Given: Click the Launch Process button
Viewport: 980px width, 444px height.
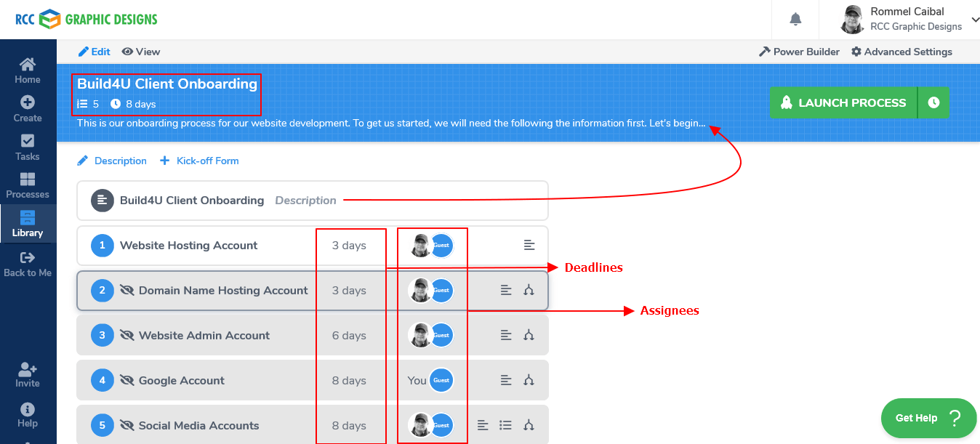Looking at the screenshot, I should (x=843, y=102).
